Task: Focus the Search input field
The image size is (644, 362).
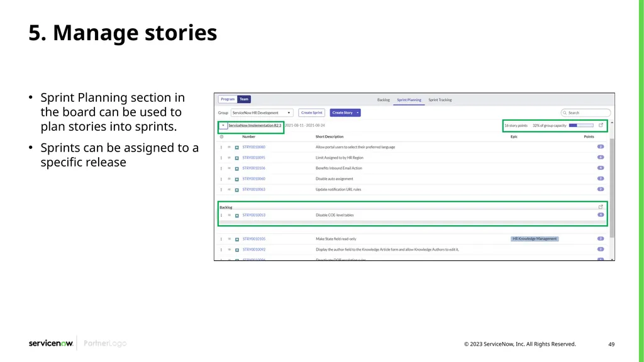Action: coord(586,113)
